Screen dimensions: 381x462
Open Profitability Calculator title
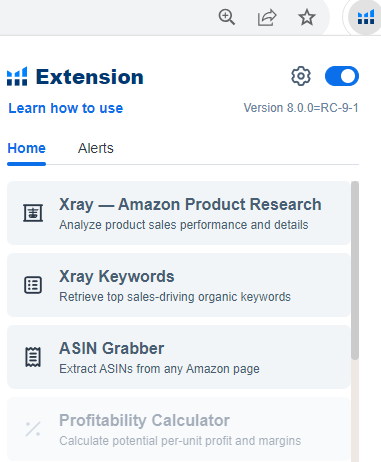(144, 420)
